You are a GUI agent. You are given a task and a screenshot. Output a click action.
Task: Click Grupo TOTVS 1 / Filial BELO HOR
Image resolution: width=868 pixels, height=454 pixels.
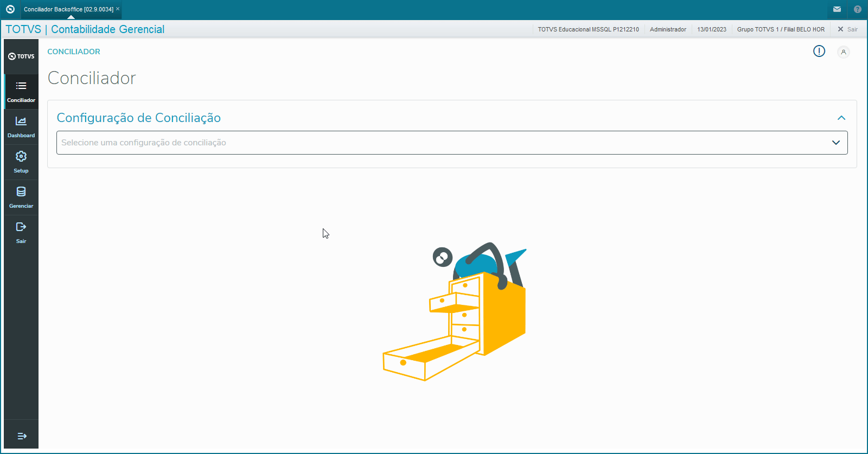[x=781, y=29]
